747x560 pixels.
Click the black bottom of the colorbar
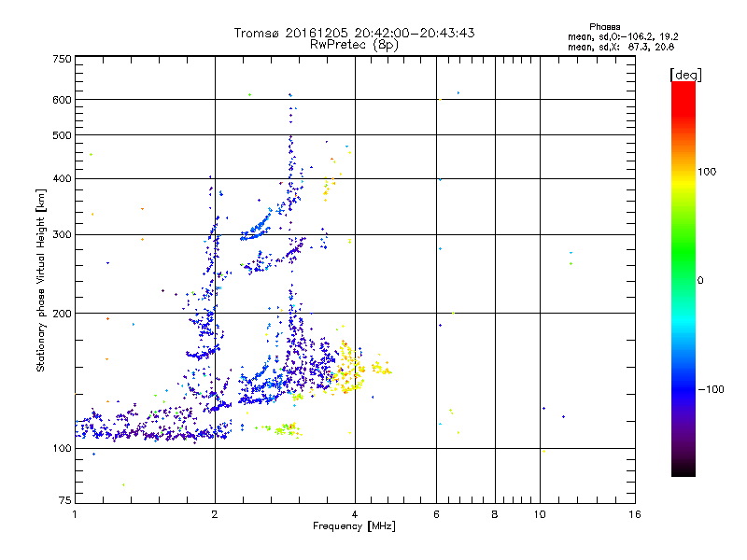pos(684,469)
